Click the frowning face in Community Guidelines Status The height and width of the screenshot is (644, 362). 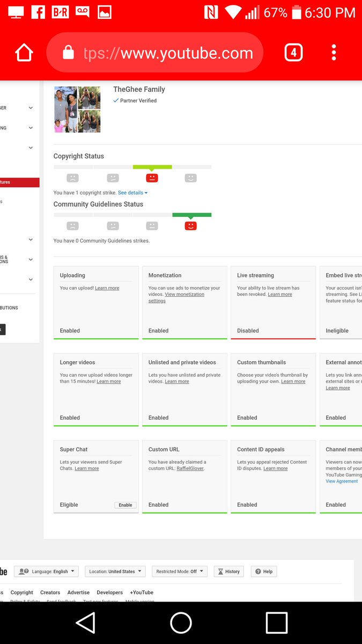[x=72, y=226]
